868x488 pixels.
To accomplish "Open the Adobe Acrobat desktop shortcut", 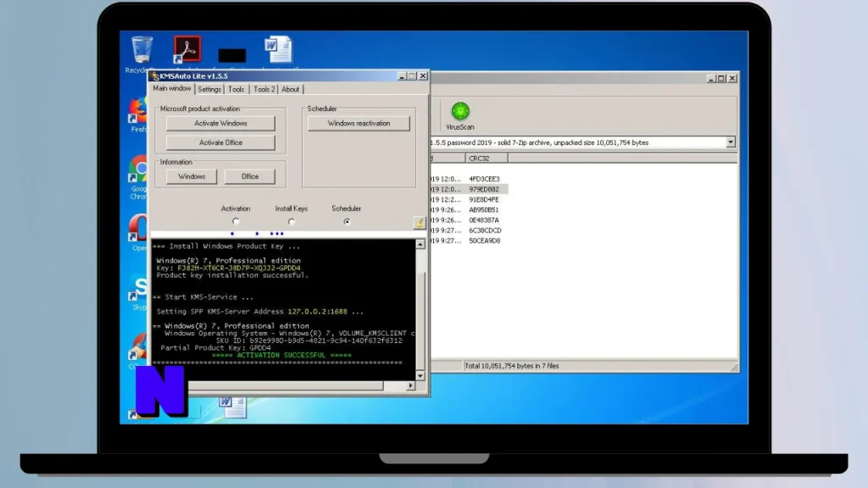I will (x=187, y=50).
